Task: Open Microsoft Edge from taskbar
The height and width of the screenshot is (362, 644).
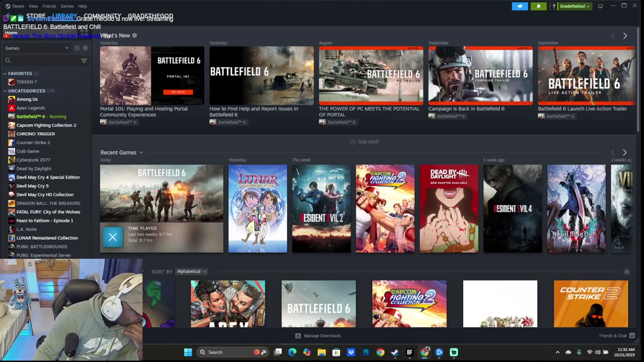Action: 292,352
